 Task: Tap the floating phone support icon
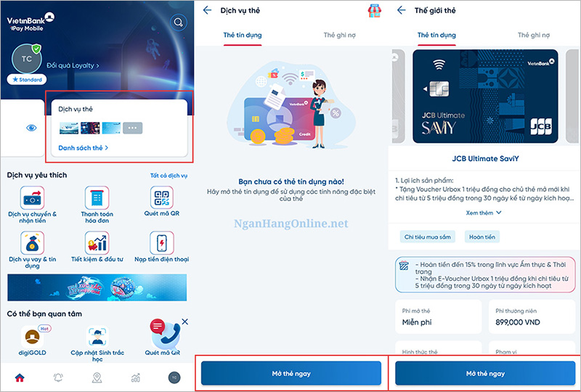click(x=166, y=335)
